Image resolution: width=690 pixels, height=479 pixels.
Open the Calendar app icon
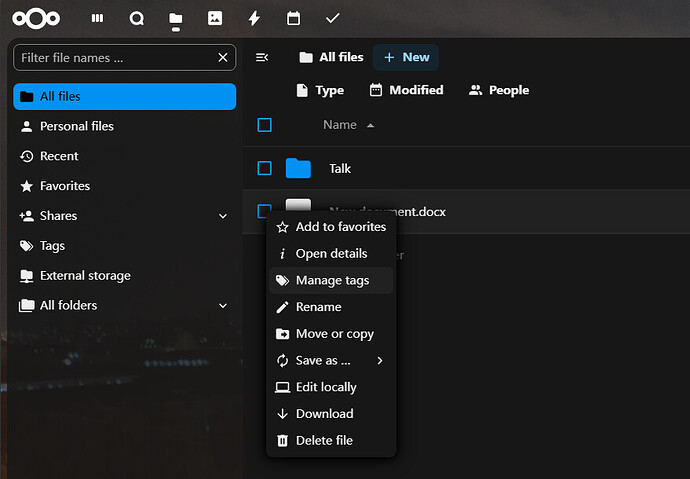point(293,18)
